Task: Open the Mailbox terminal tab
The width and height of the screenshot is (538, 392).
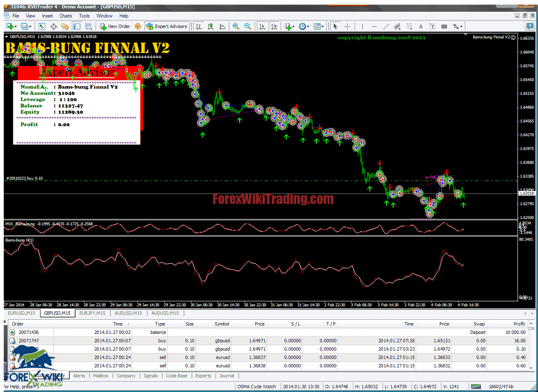Action: (x=101, y=376)
